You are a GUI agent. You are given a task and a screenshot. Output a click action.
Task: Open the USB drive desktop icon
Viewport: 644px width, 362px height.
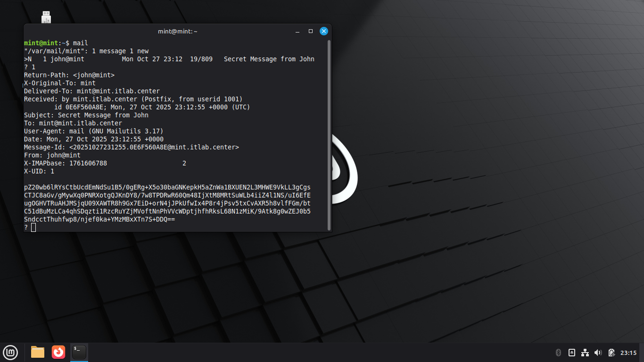(46, 17)
